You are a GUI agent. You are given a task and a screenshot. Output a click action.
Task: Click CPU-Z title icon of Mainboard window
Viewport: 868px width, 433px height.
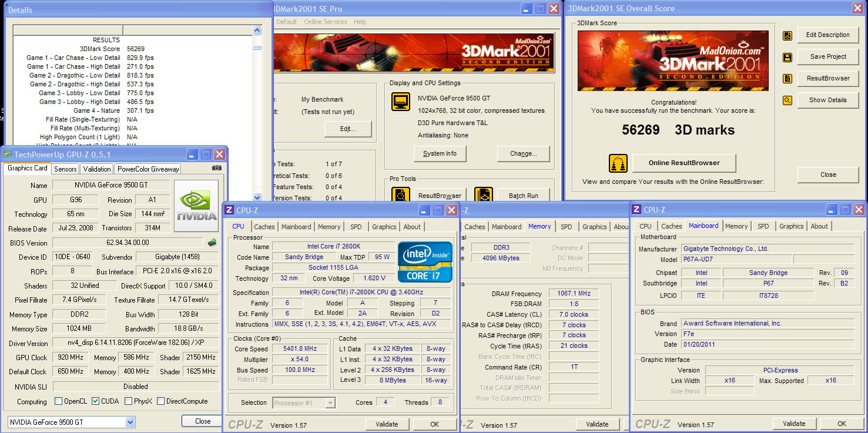636,209
